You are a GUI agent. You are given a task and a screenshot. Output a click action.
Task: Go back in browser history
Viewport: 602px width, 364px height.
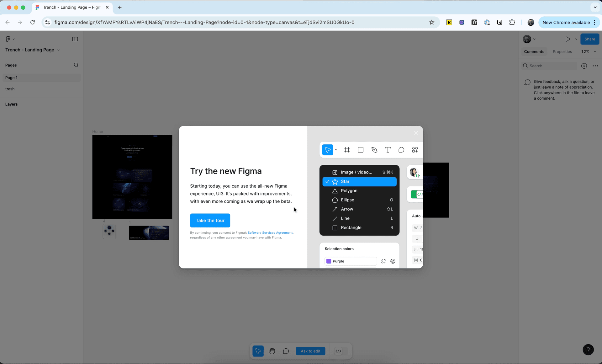(8, 22)
